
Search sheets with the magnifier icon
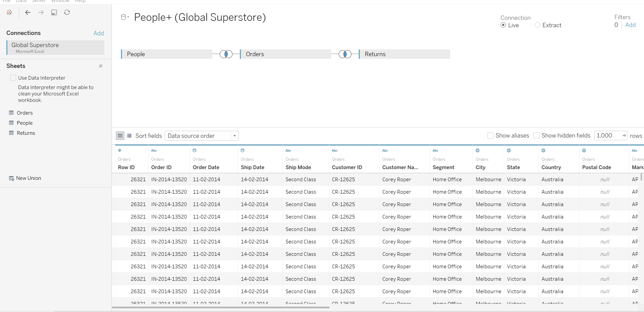[x=100, y=66]
